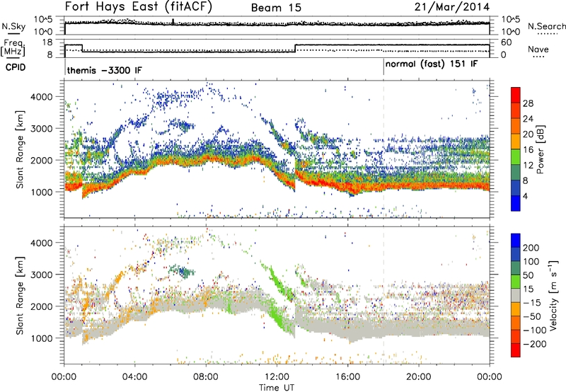
Task: Click the red top segment of Power color bar
Action: (516, 95)
